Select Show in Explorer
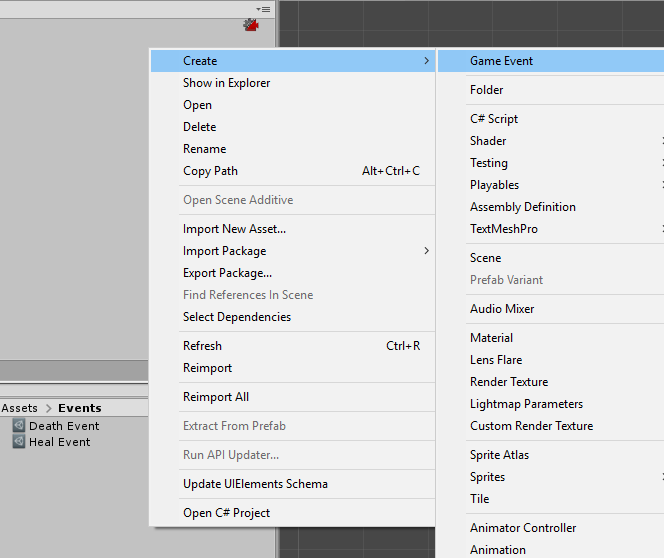This screenshot has height=558, width=664. [x=293, y=83]
